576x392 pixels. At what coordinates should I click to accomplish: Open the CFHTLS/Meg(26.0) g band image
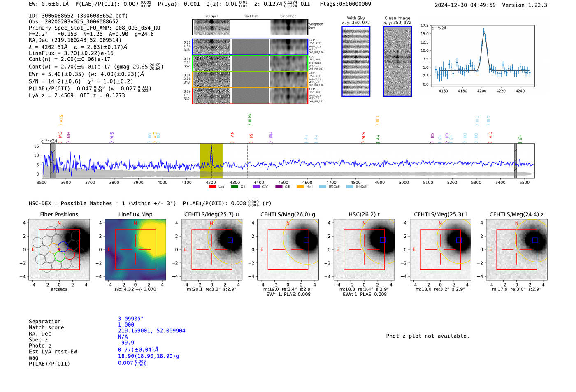tap(288, 250)
